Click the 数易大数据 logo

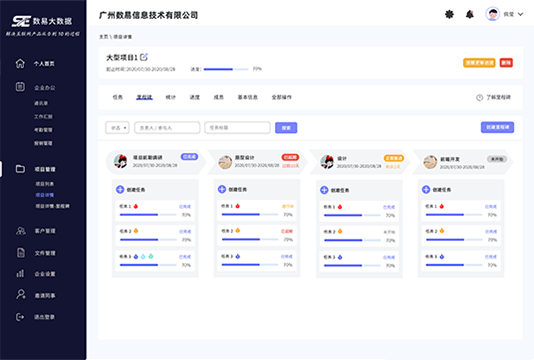point(42,21)
